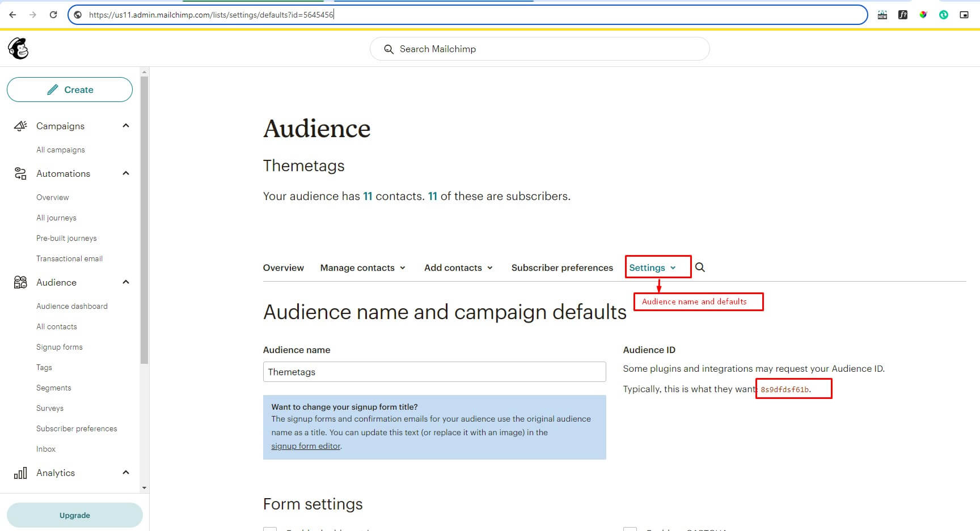This screenshot has width=980, height=531.
Task: Click the color picker extension icon
Action: pyautogui.click(x=923, y=15)
